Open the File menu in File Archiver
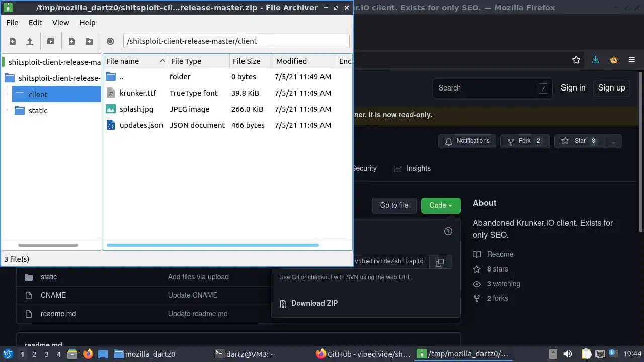This screenshot has width=644, height=362. [12, 23]
